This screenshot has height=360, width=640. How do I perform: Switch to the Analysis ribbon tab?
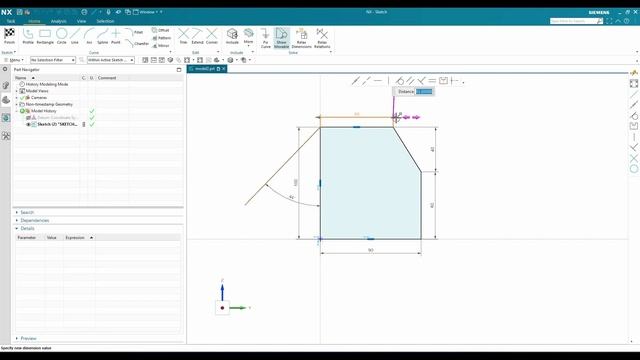(x=58, y=21)
